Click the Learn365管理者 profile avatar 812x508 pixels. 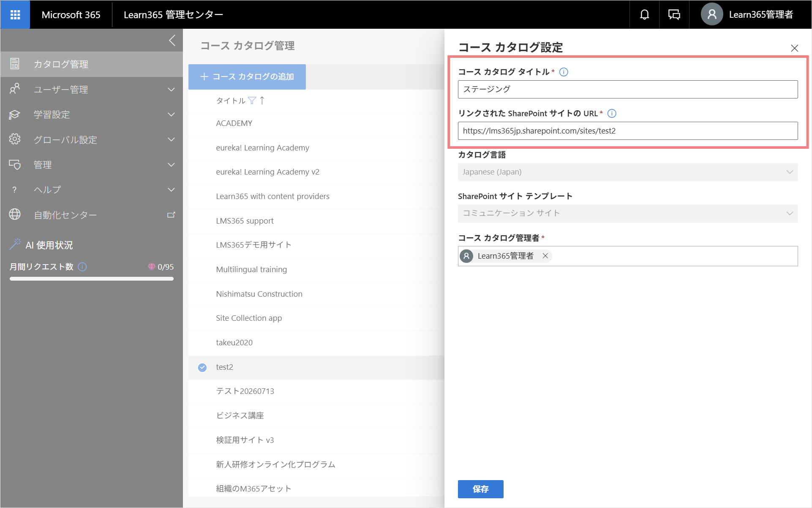[x=711, y=15]
